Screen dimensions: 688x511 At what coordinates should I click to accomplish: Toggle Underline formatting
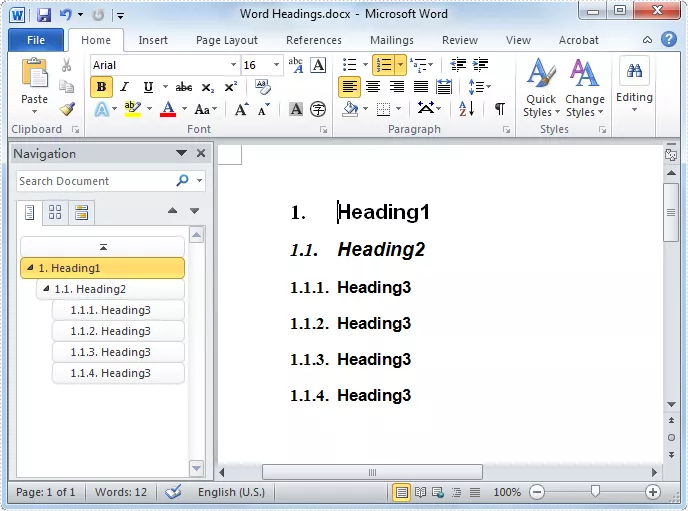click(148, 87)
